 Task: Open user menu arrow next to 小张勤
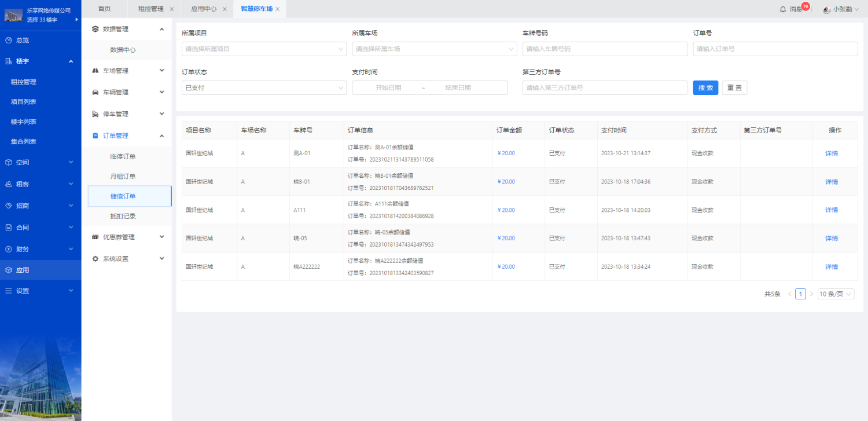click(x=857, y=9)
